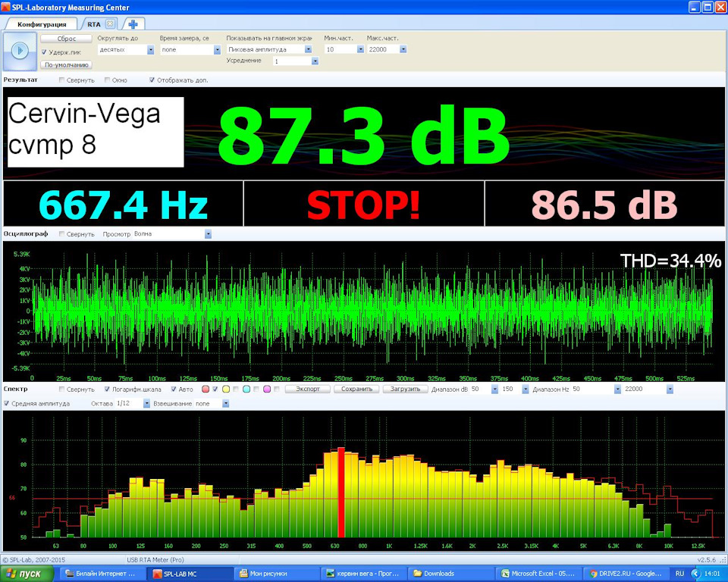Add a new tab with the blue plus icon
The width and height of the screenshot is (728, 582).
click(x=133, y=24)
